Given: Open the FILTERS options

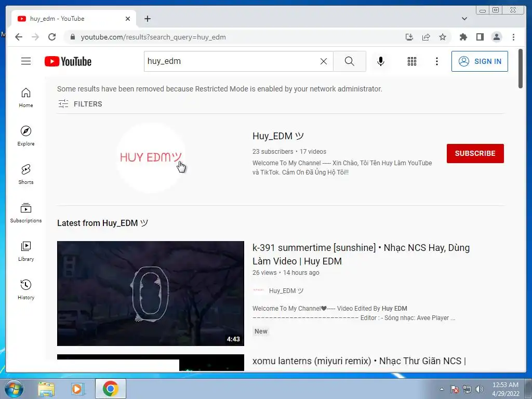Looking at the screenshot, I should 80,104.
